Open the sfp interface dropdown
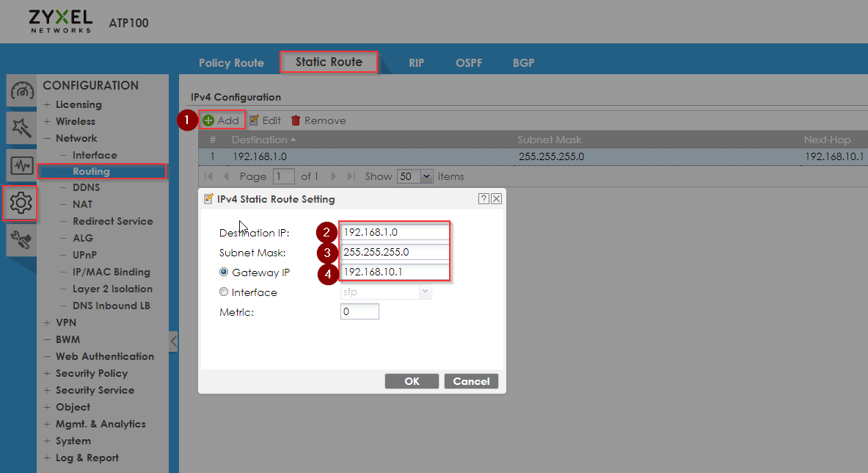This screenshot has width=868, height=473. 386,292
